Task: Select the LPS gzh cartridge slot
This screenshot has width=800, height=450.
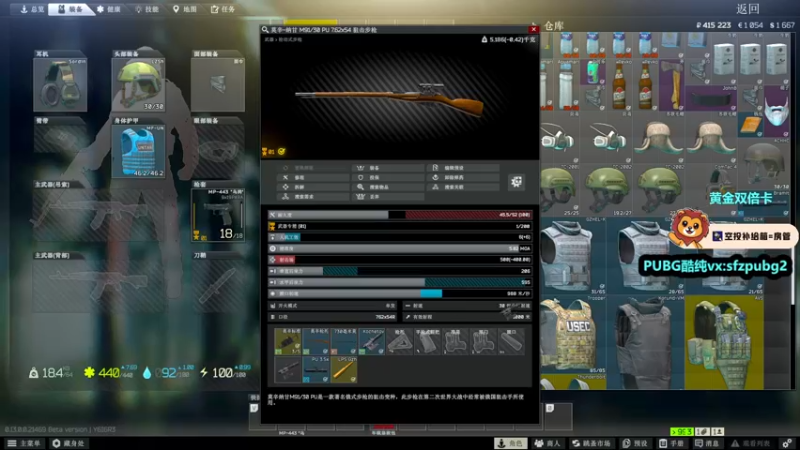Action: click(344, 369)
